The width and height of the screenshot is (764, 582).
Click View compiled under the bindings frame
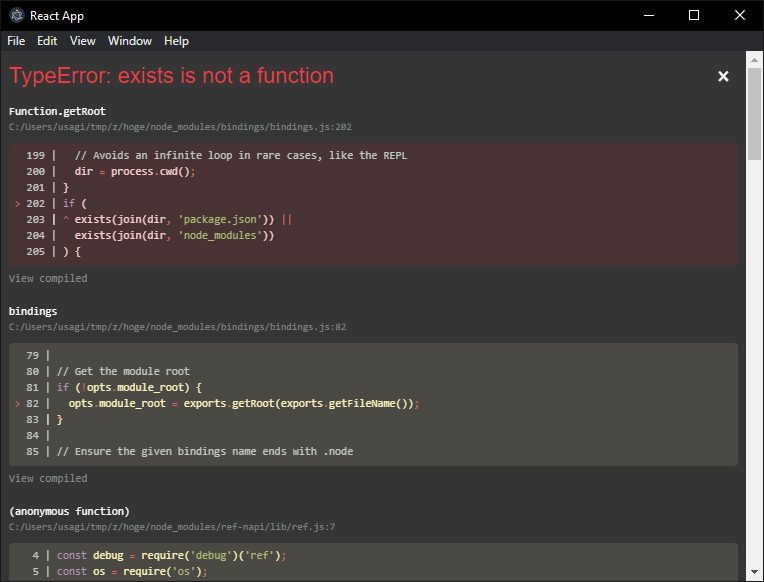point(48,478)
